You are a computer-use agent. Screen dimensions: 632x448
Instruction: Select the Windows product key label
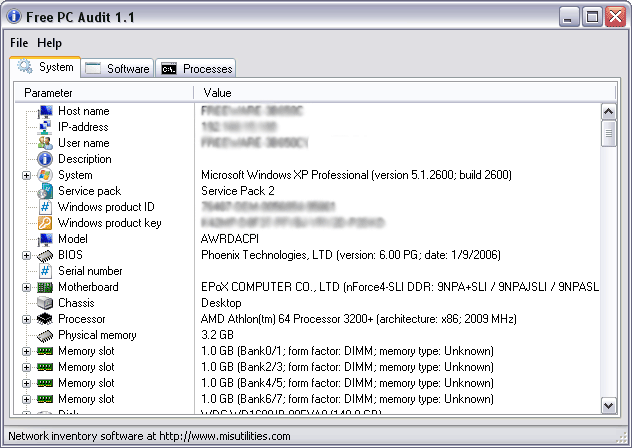[110, 223]
